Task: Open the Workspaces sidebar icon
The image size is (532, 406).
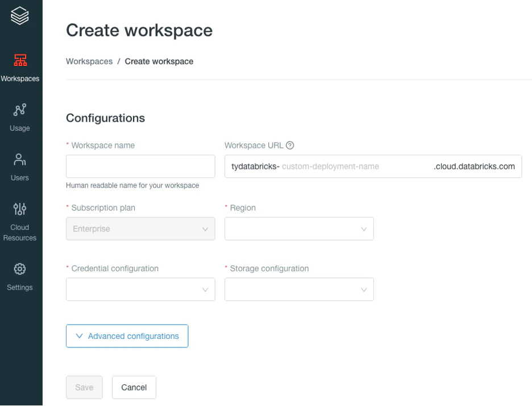Action: click(x=20, y=60)
